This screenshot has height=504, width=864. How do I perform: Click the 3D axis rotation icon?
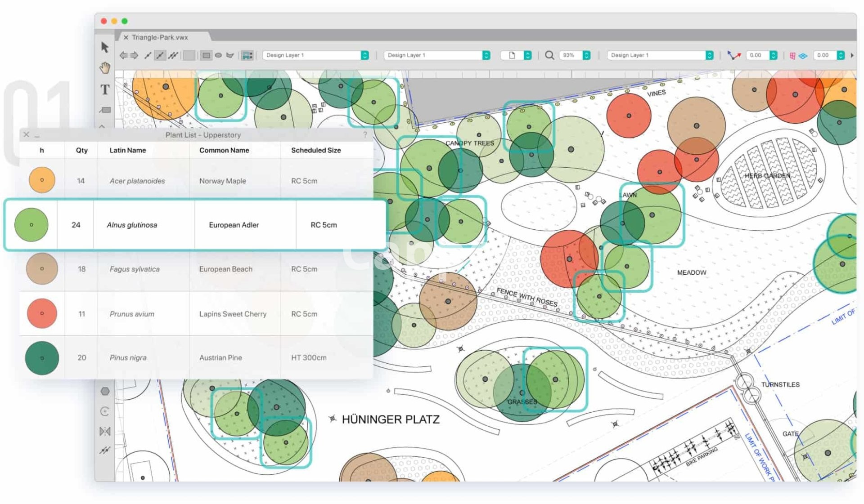(x=734, y=55)
